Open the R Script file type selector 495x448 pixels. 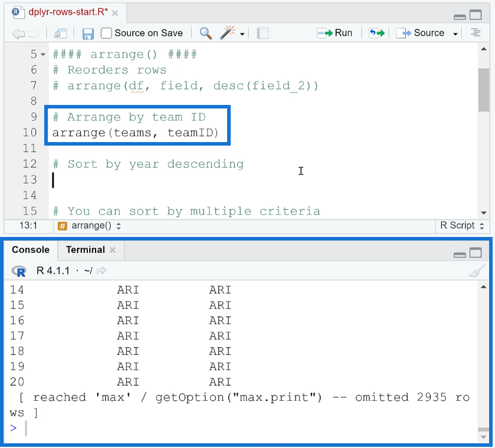[x=462, y=226]
